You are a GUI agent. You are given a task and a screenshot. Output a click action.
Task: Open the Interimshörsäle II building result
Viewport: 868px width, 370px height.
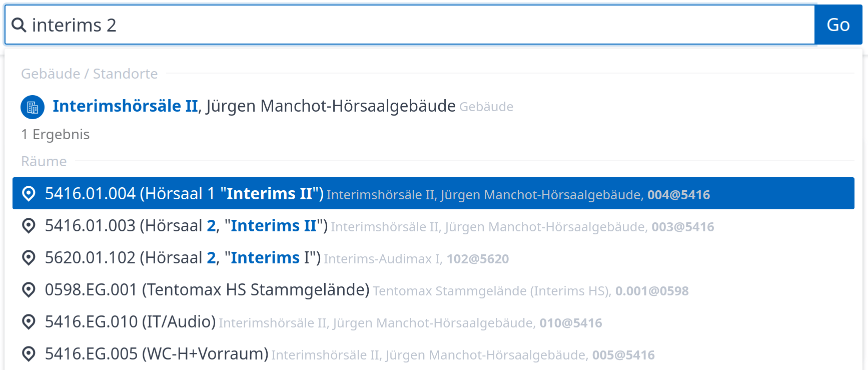click(x=433, y=106)
